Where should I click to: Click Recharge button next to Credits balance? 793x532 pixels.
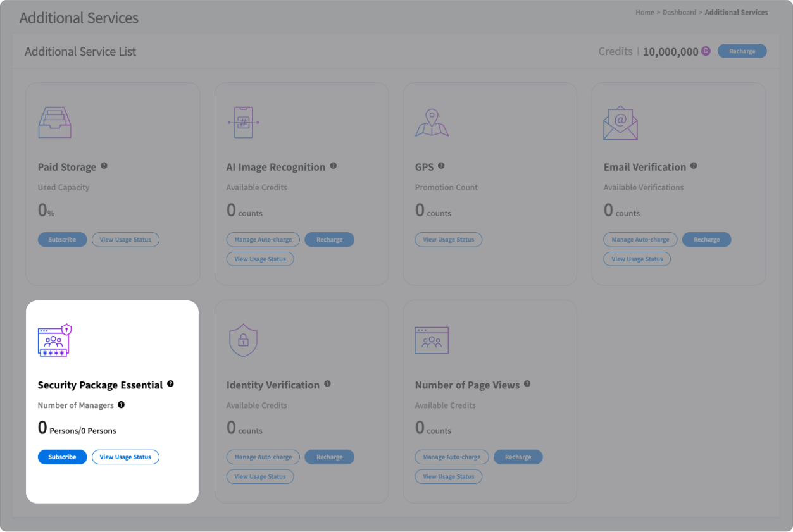[x=742, y=51]
